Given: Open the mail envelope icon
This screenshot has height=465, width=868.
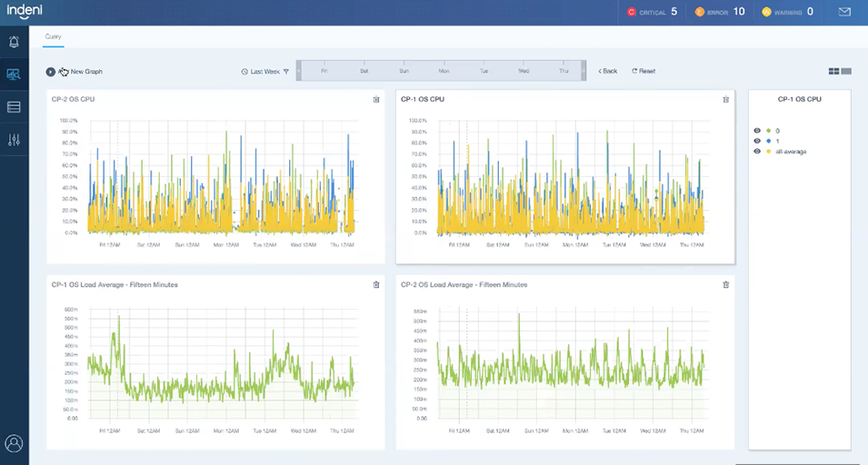Looking at the screenshot, I should [x=844, y=12].
